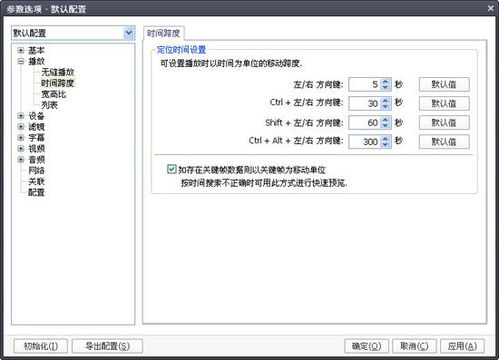Click the 导出配置(S) button
The image size is (499, 360).
[x=107, y=346]
